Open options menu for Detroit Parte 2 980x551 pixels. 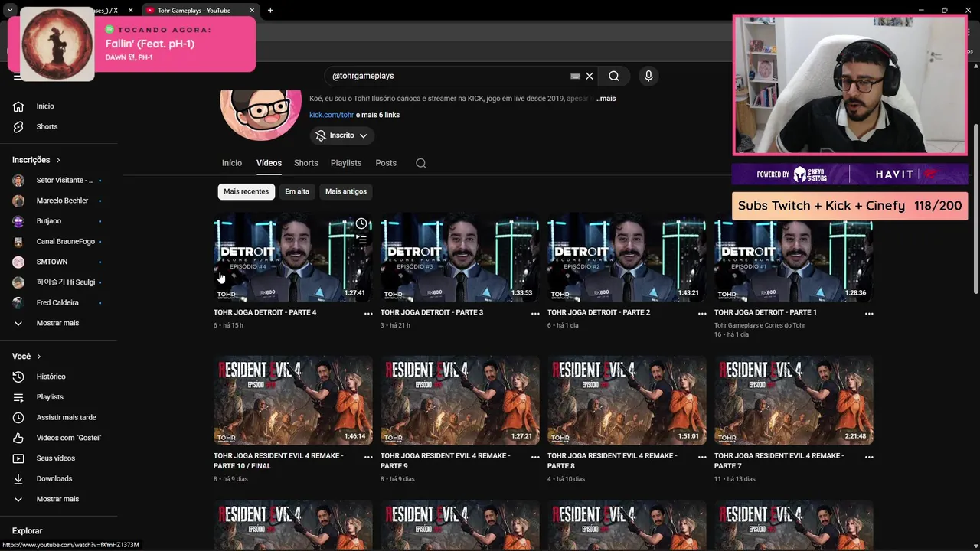pos(702,313)
